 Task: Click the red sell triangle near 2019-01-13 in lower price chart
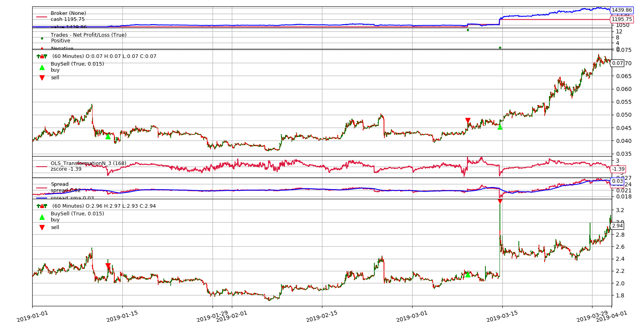click(108, 266)
